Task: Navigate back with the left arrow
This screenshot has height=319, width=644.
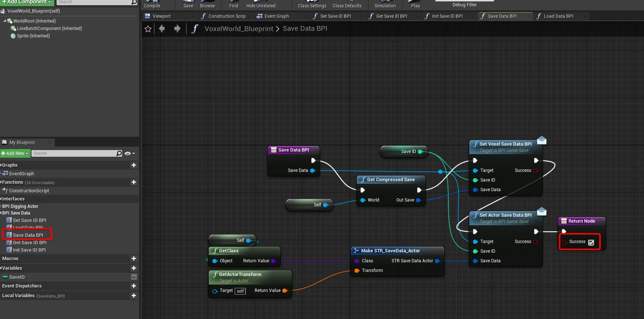Action: click(x=162, y=29)
